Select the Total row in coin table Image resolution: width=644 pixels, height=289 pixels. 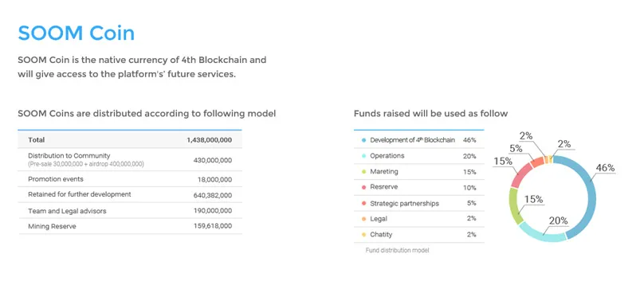tap(130, 139)
